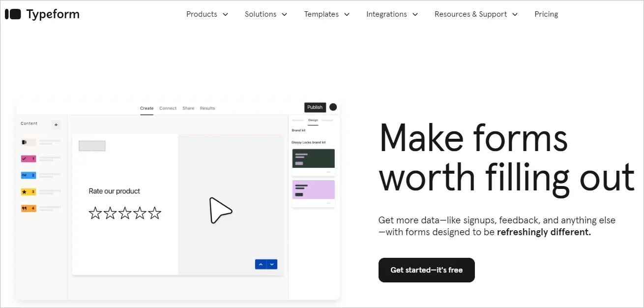Select the blue question 2 block
The image size is (644, 308).
coord(29,175)
